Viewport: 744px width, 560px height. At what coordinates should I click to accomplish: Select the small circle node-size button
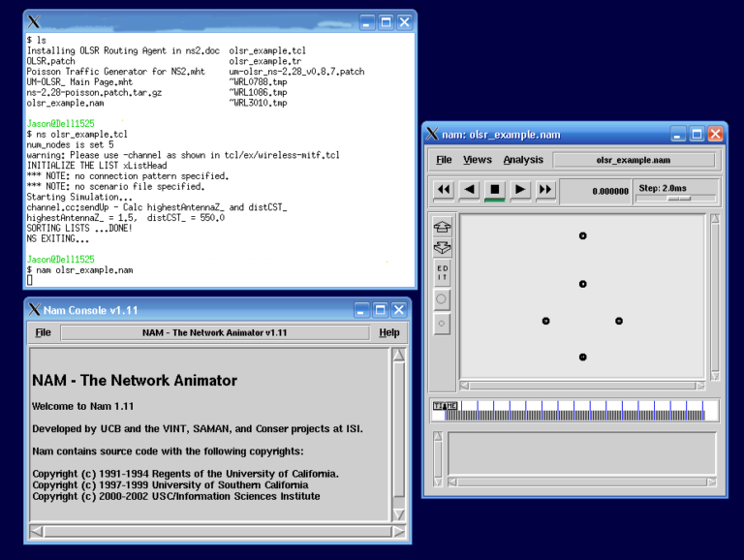[443, 324]
